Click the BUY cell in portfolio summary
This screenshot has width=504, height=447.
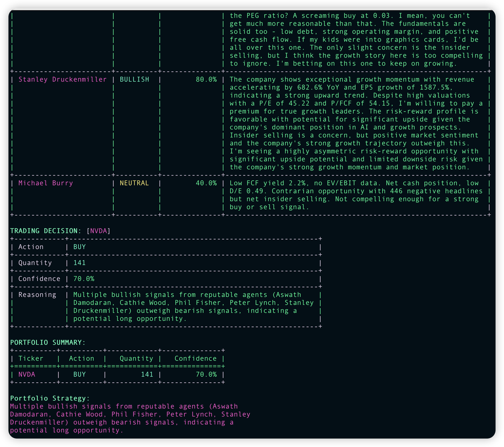pyautogui.click(x=79, y=374)
